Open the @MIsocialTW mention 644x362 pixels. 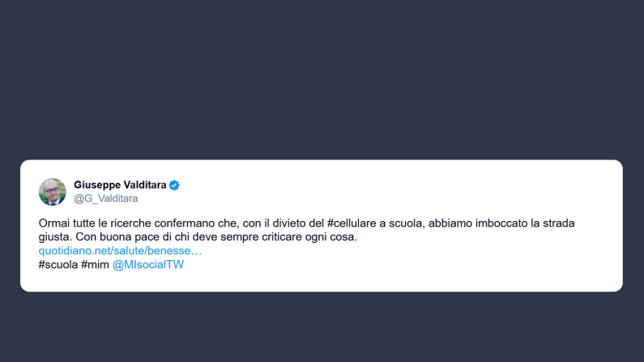[x=148, y=265]
